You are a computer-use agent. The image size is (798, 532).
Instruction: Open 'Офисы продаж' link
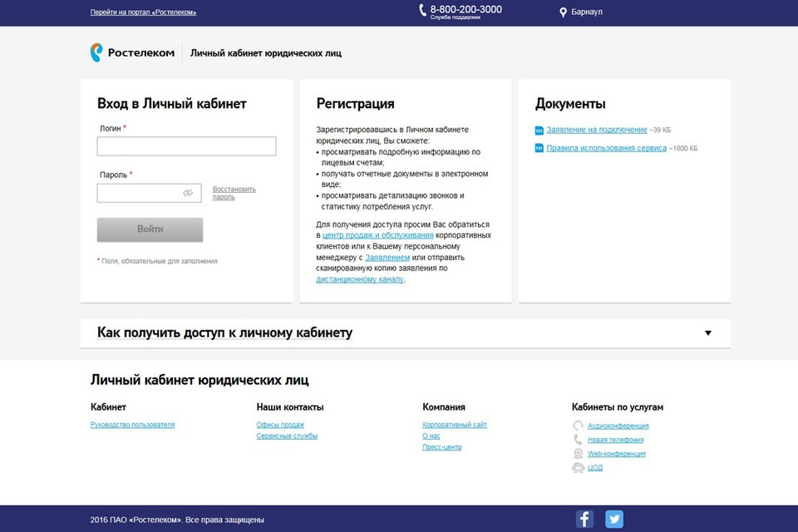(x=280, y=425)
